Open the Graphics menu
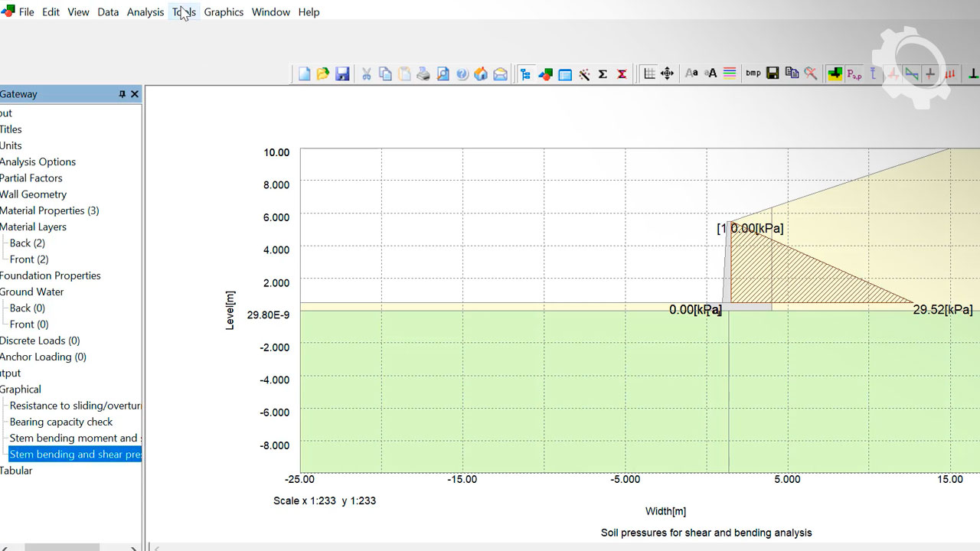 pos(224,12)
